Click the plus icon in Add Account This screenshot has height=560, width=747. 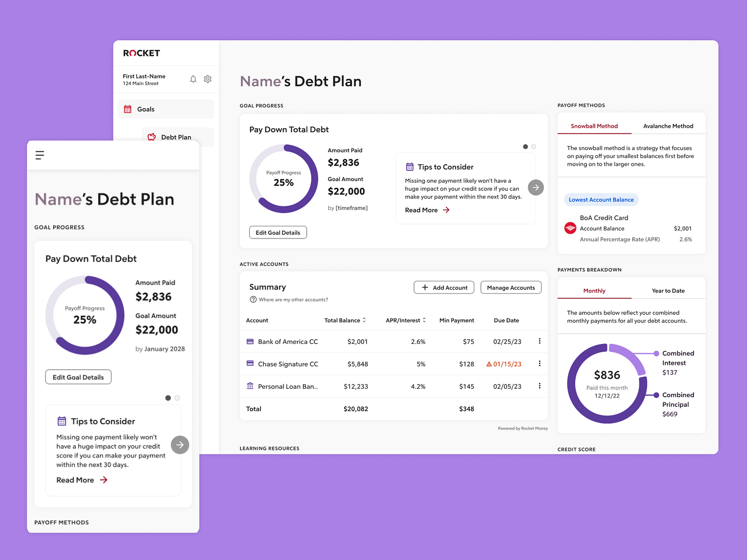(x=425, y=287)
